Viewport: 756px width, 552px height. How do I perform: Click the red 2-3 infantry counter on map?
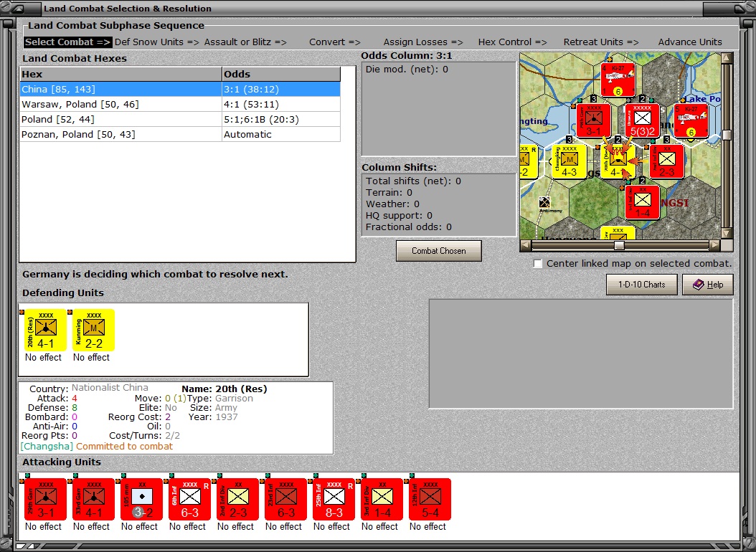tap(667, 161)
